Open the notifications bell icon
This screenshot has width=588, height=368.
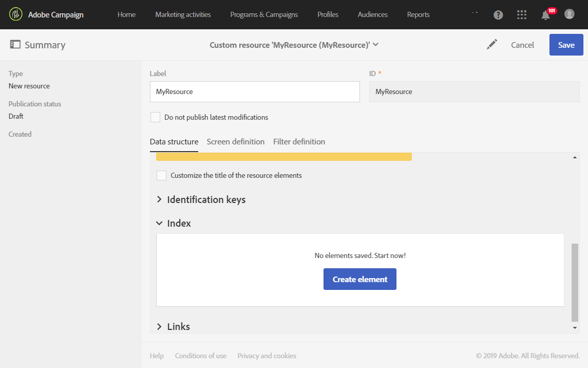(x=545, y=15)
